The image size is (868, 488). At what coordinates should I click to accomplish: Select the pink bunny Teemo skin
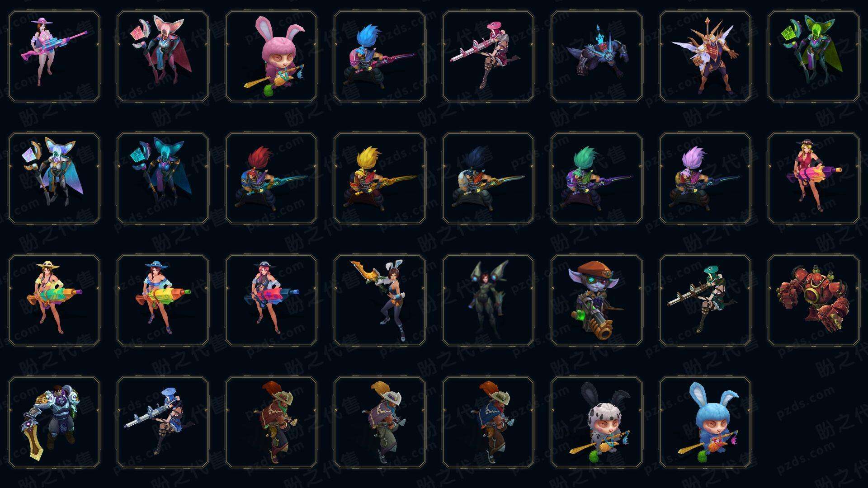coord(271,56)
